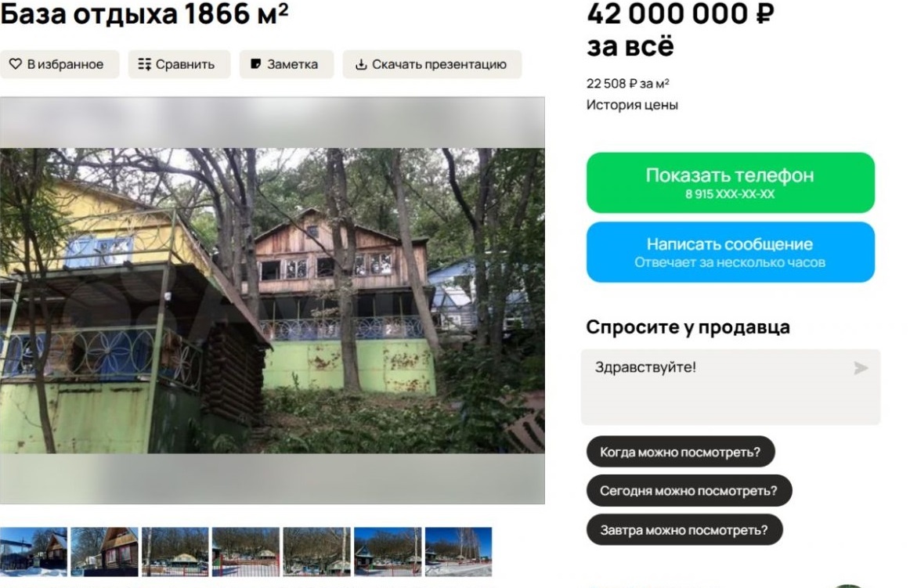Select "Когда можно посмотреть?" quick question
The width and height of the screenshot is (910, 588).
(681, 452)
